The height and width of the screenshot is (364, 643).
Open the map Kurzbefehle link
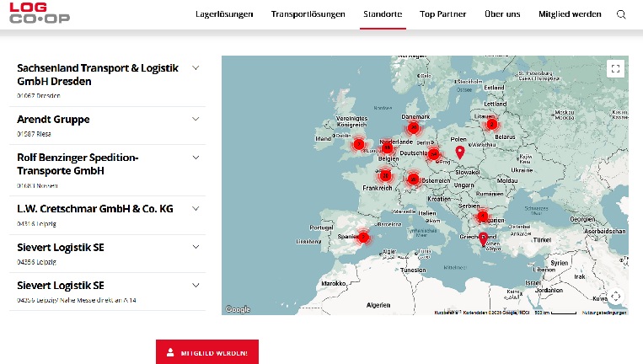point(447,313)
